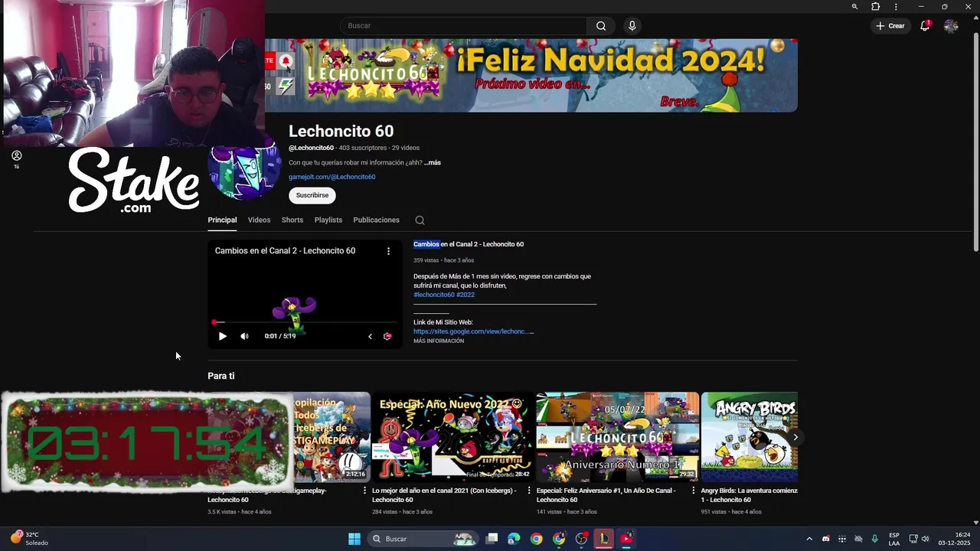Click the #lechoncito60 hashtag
The width and height of the screenshot is (980, 551).
(434, 295)
